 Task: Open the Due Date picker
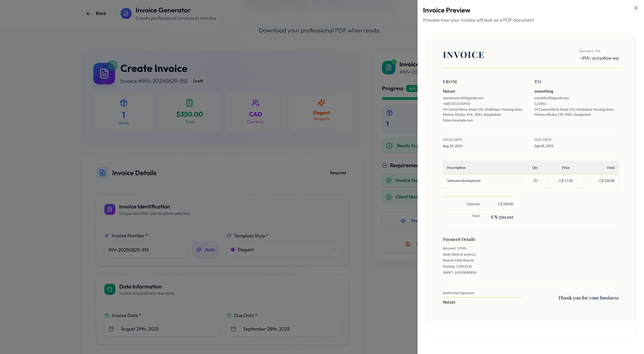[x=283, y=329]
